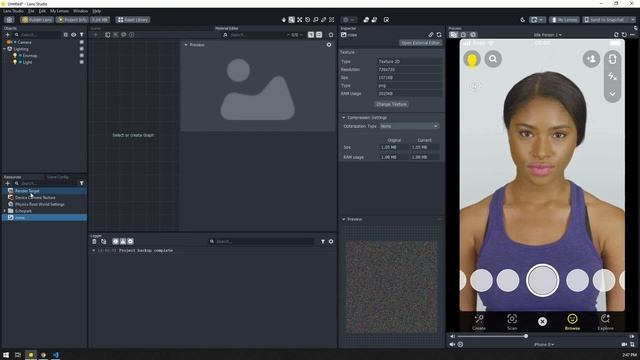Clear the Logger with trash icon
Screen dimensions: 640x360
coord(94,242)
